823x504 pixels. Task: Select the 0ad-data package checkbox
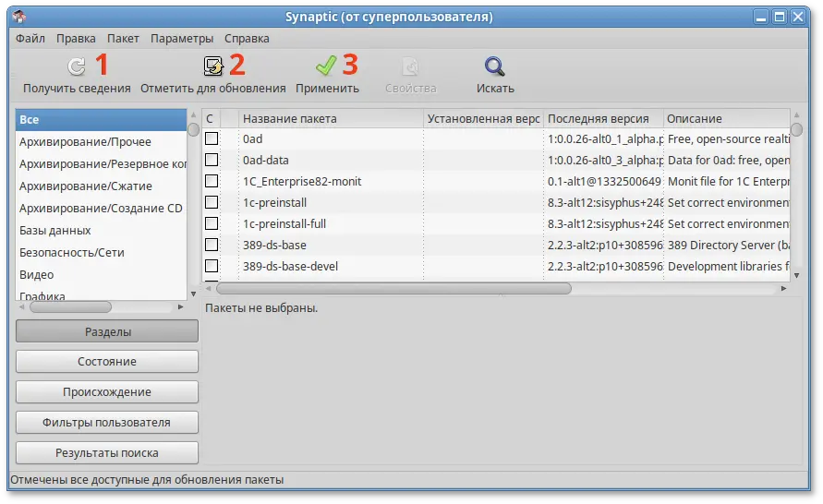pos(212,160)
